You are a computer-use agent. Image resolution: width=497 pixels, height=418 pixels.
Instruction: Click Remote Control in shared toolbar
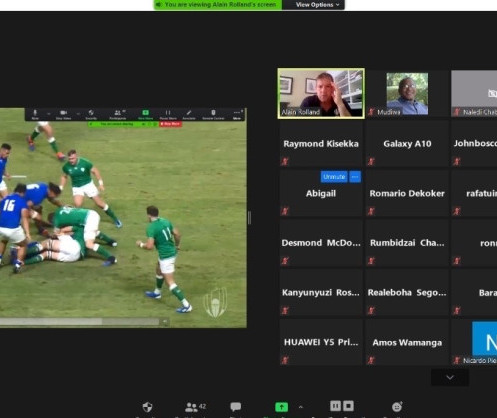(x=213, y=114)
